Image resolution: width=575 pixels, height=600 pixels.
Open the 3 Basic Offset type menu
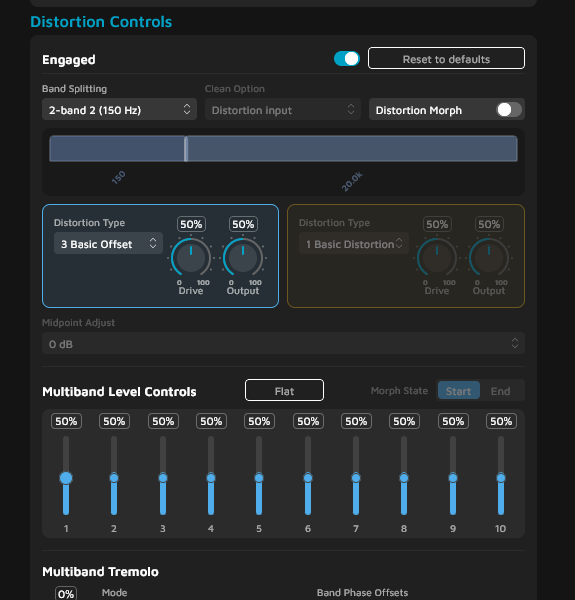(108, 243)
